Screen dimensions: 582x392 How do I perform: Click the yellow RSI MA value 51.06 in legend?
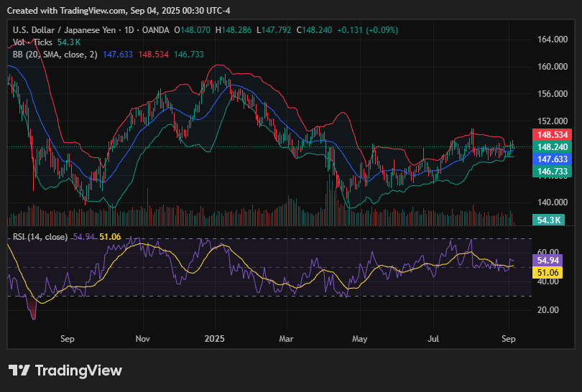point(110,237)
